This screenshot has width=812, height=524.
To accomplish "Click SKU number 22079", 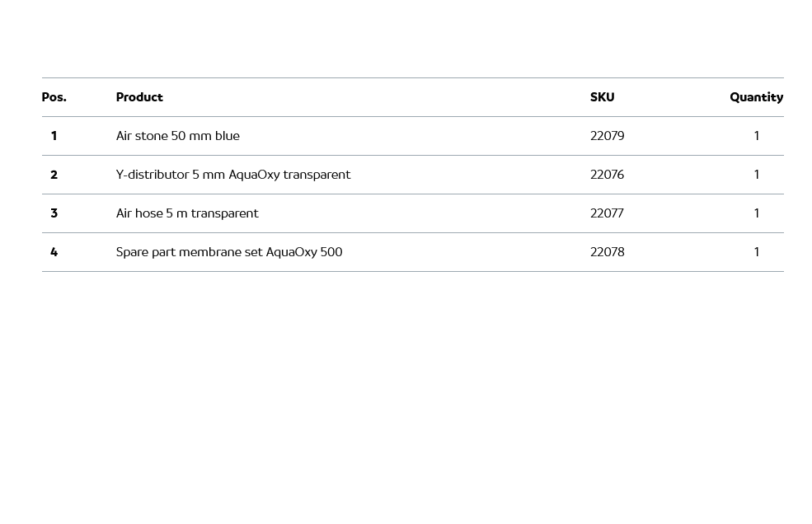I will [x=607, y=136].
